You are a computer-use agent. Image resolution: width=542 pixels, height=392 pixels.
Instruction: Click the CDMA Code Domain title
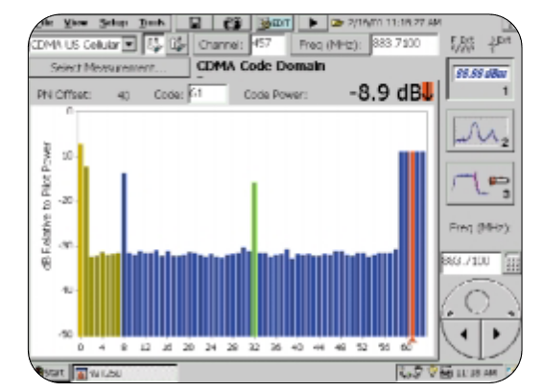(x=261, y=65)
